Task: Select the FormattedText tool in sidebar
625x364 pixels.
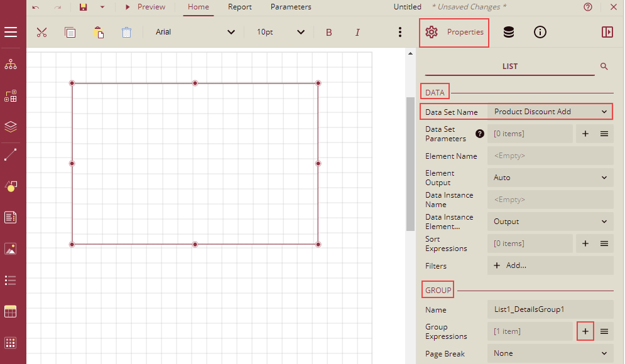Action: pos(11,217)
